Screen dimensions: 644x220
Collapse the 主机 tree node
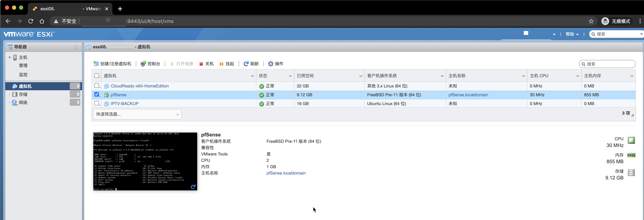[x=10, y=58]
